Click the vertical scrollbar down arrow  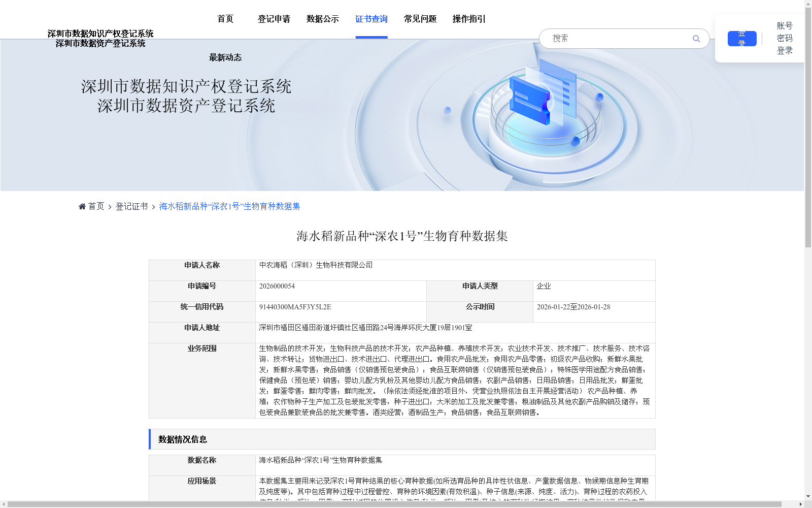point(808,496)
